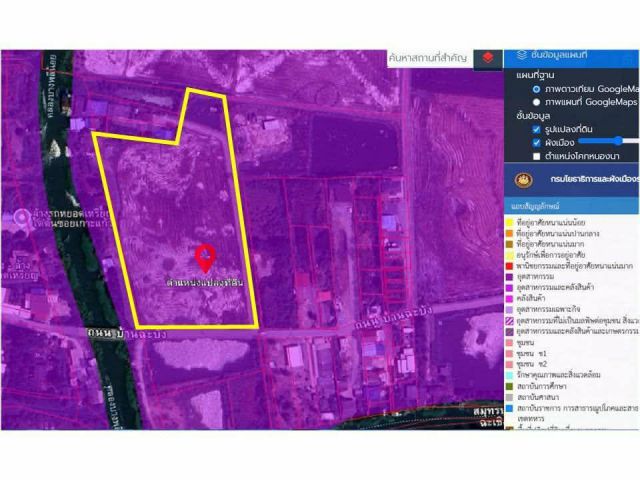Adjust the ผังเมือง opacity slider handle
This screenshot has width=640, height=480.
click(x=619, y=141)
